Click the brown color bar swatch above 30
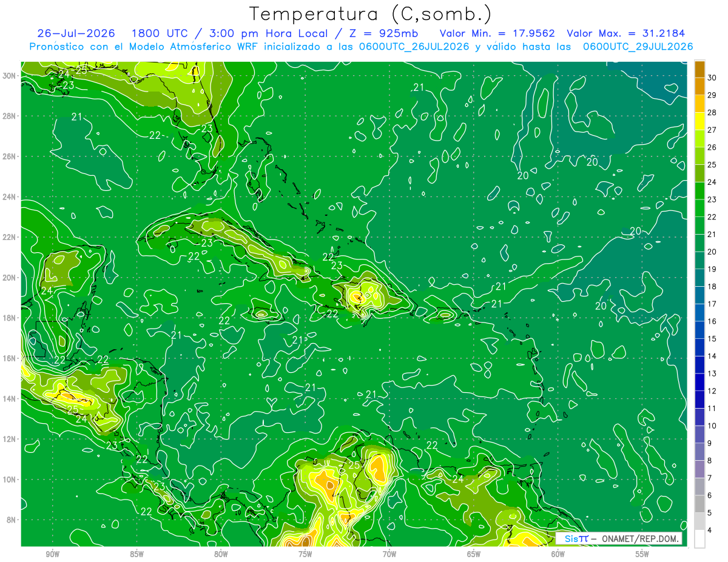This screenshot has width=728, height=562. tap(699, 69)
